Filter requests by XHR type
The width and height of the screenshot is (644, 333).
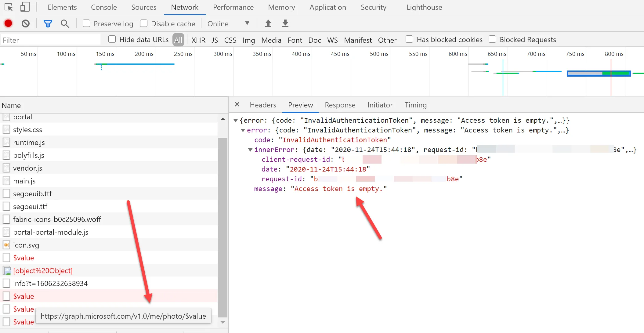point(198,40)
